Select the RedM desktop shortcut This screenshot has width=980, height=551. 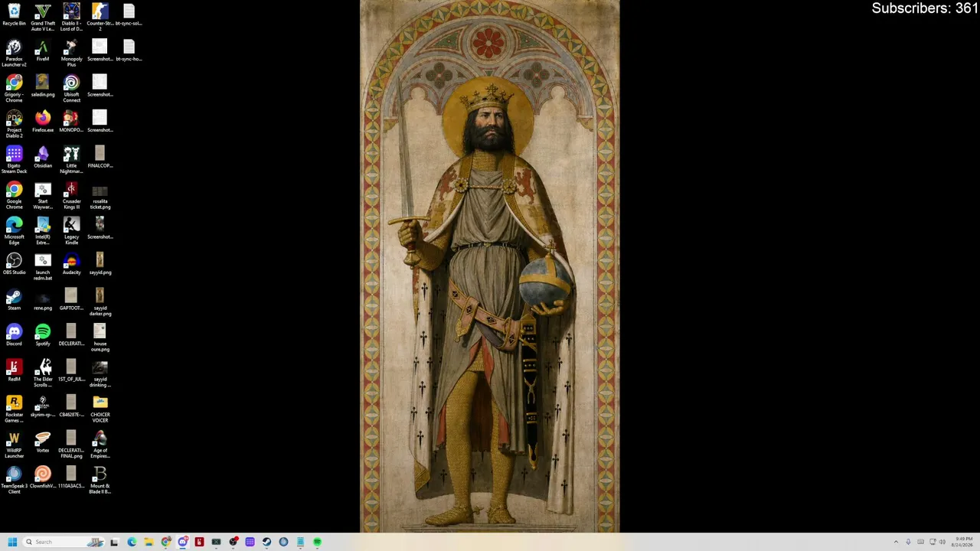(x=14, y=370)
